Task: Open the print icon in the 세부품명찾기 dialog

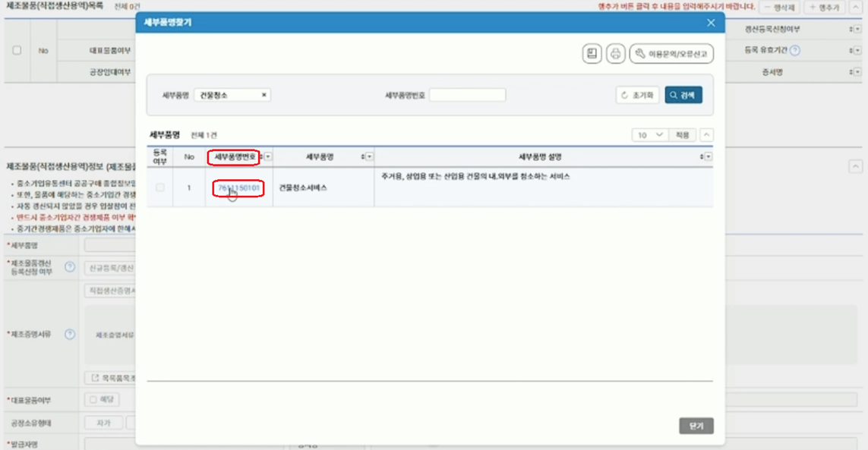Action: 615,53
